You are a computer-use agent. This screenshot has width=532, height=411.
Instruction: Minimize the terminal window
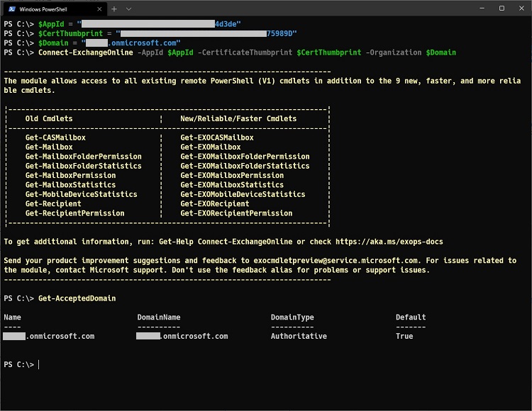tap(482, 9)
